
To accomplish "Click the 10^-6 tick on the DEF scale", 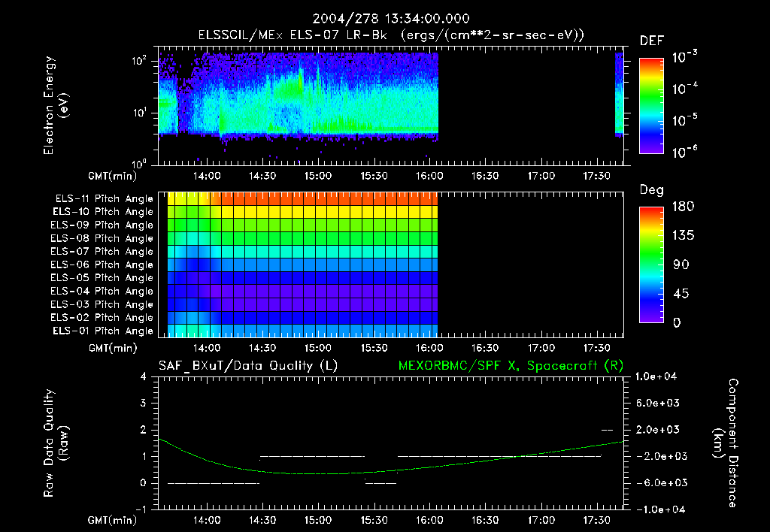I will pos(685,152).
